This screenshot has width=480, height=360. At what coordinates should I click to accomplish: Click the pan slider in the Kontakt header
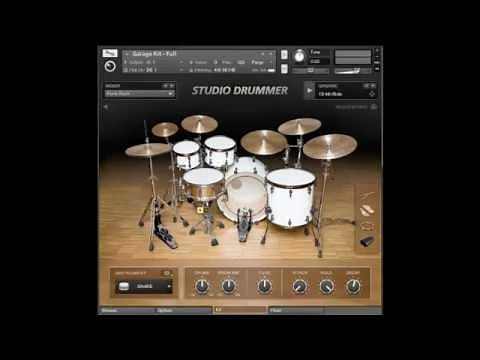click(x=310, y=71)
